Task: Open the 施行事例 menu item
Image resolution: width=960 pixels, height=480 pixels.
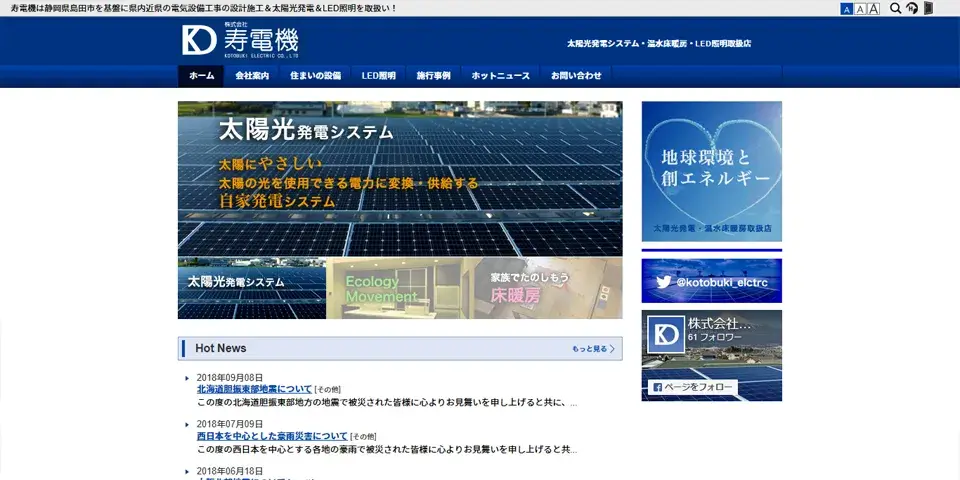Action: (433, 76)
